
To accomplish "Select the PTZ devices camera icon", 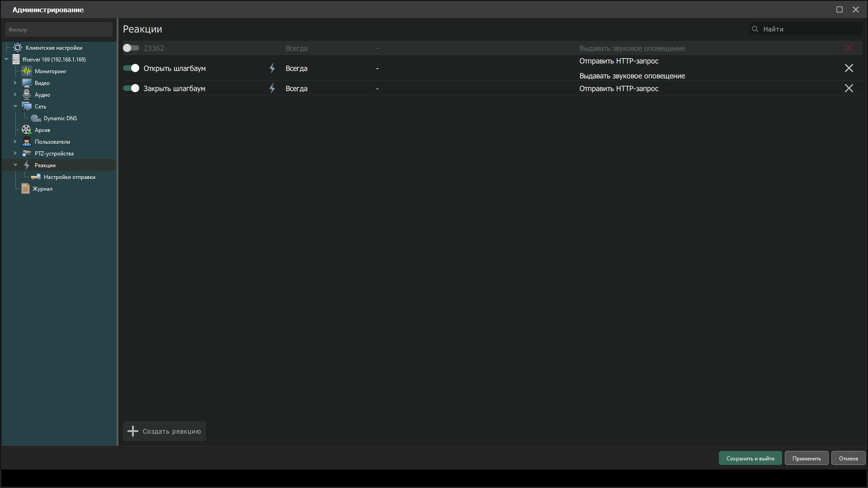I will click(27, 154).
